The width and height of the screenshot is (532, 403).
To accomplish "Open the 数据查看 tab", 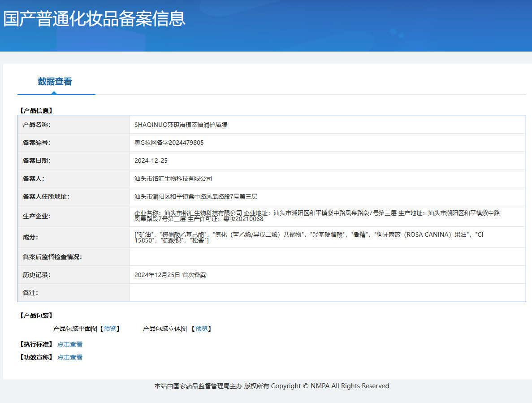I will [55, 82].
